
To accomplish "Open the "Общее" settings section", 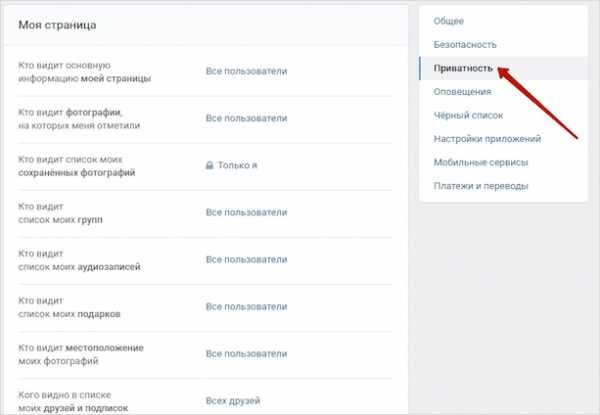I will coord(448,21).
